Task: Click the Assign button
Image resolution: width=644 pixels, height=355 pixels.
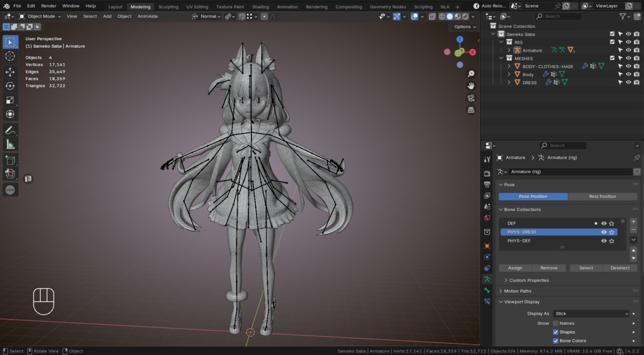Action: (515, 268)
